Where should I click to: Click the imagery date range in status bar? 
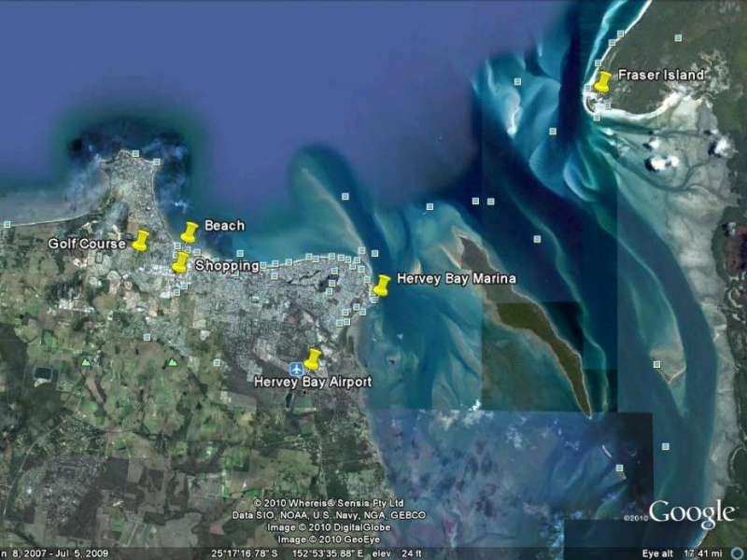55,553
